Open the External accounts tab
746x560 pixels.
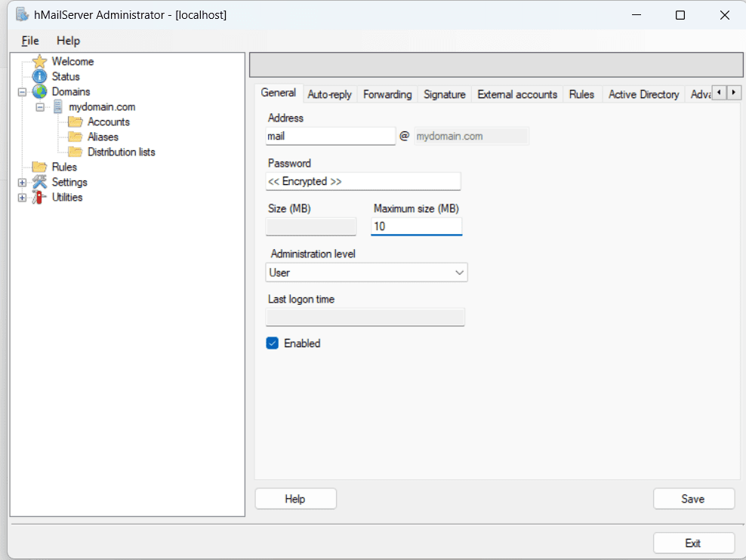coord(517,94)
